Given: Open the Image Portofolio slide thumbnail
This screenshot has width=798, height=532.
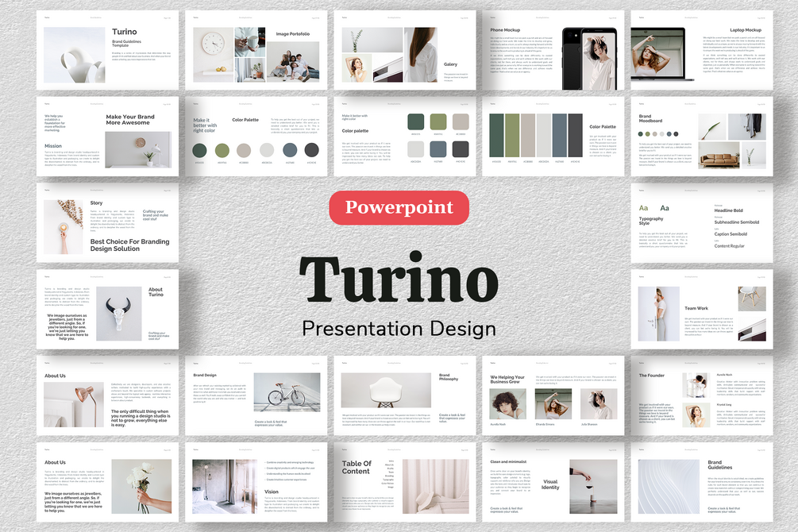Looking at the screenshot, I should [x=256, y=50].
